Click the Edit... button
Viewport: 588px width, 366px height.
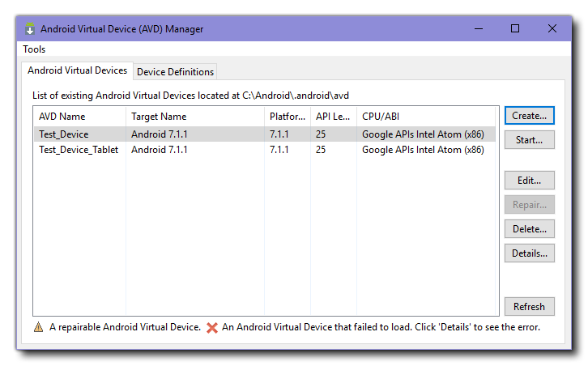529,181
